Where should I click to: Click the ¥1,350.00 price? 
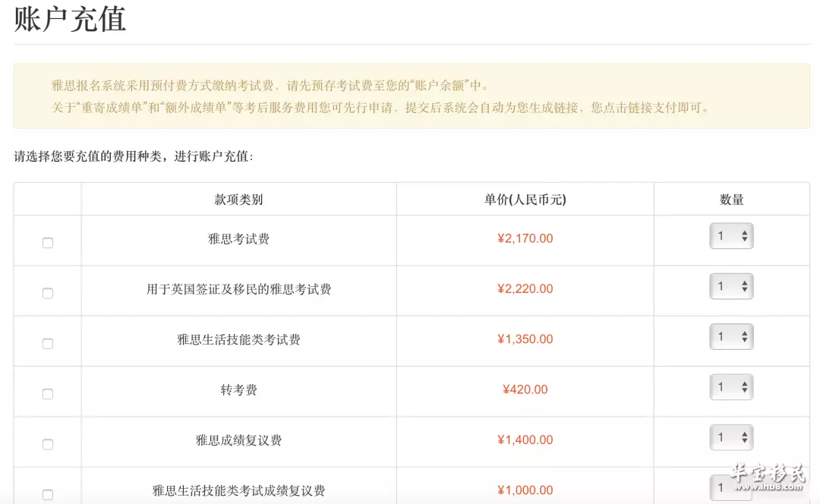[x=525, y=339]
